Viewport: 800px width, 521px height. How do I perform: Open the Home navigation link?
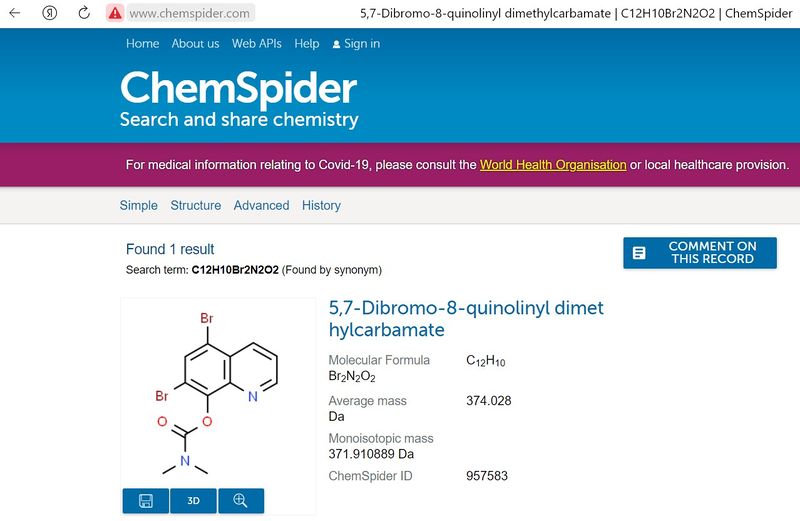142,44
